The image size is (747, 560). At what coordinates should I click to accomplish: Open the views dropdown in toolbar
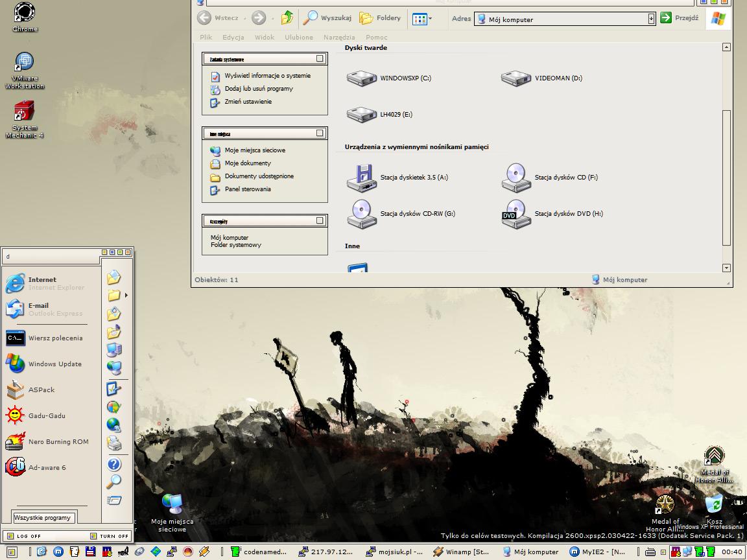point(423,19)
